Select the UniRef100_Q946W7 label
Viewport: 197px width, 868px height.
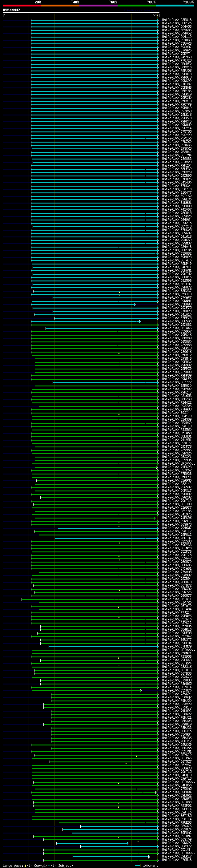click(x=177, y=528)
